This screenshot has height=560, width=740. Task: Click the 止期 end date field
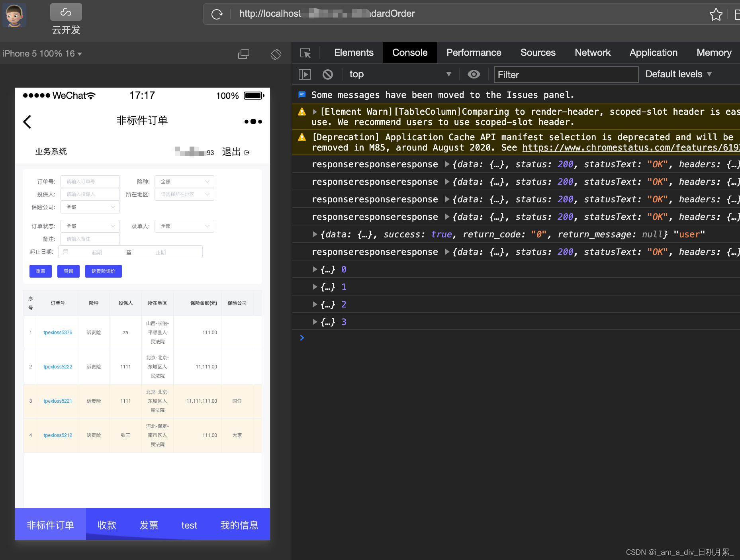[x=161, y=253]
